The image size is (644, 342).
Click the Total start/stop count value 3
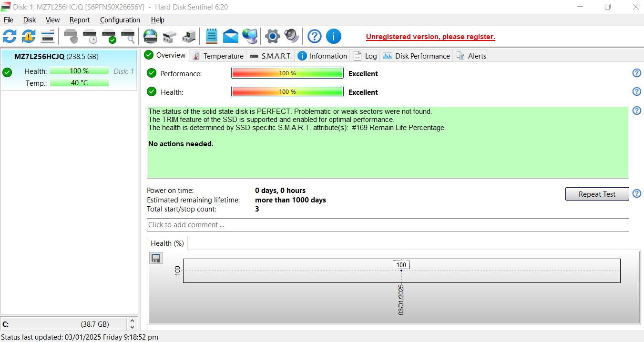coord(257,209)
